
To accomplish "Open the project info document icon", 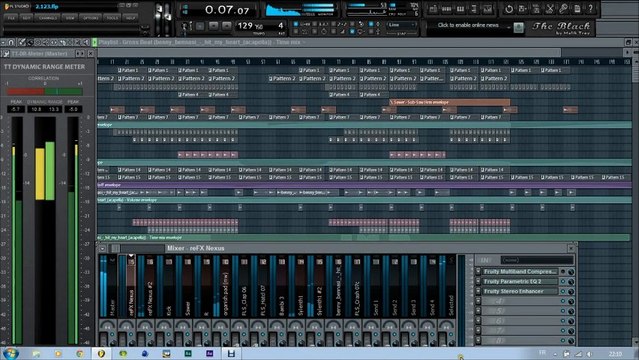I will pyautogui.click(x=577, y=9).
